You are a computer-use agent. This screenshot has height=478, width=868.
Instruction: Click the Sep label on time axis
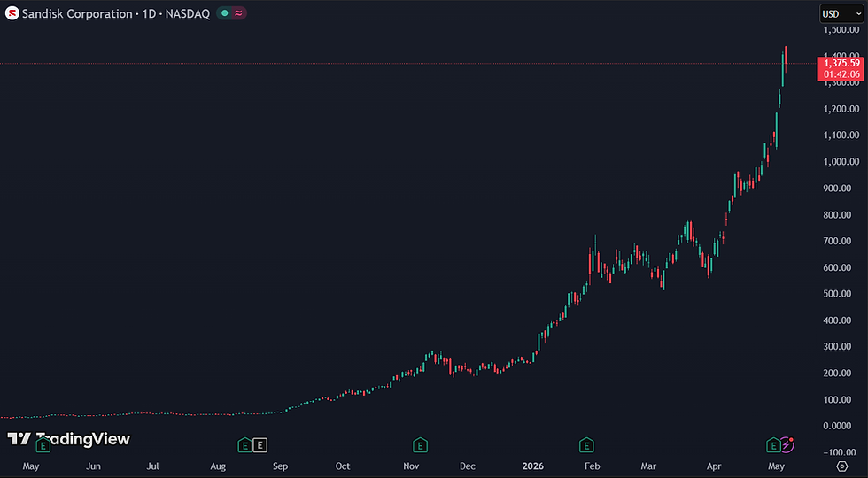280,466
